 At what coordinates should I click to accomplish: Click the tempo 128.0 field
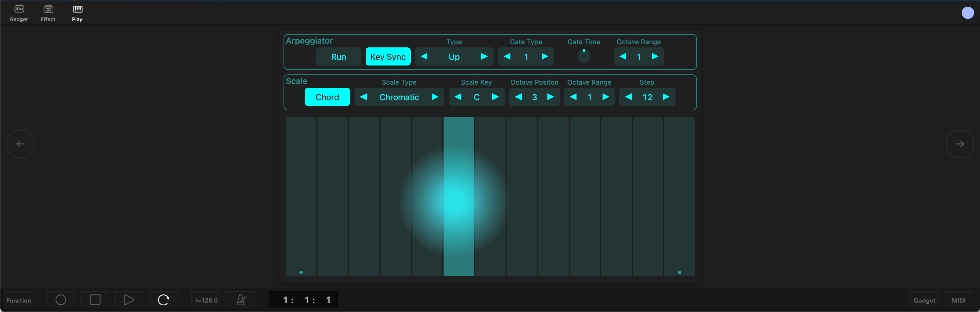(206, 300)
